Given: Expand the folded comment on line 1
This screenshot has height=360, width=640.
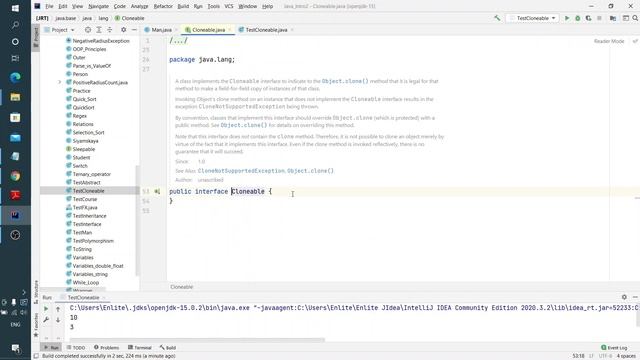Looking at the screenshot, I should pyautogui.click(x=179, y=40).
